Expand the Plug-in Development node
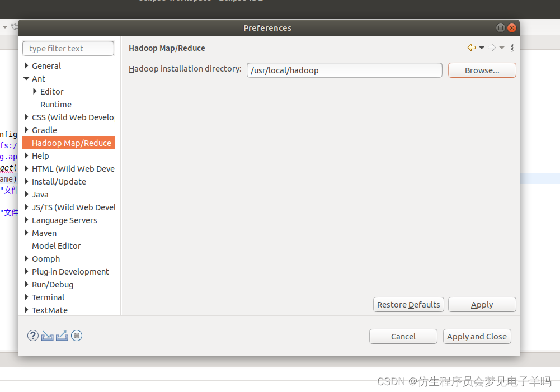The image size is (560, 392). tap(26, 271)
